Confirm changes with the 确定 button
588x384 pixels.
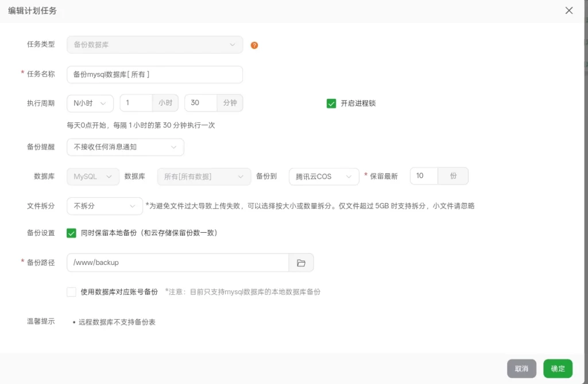tap(557, 368)
